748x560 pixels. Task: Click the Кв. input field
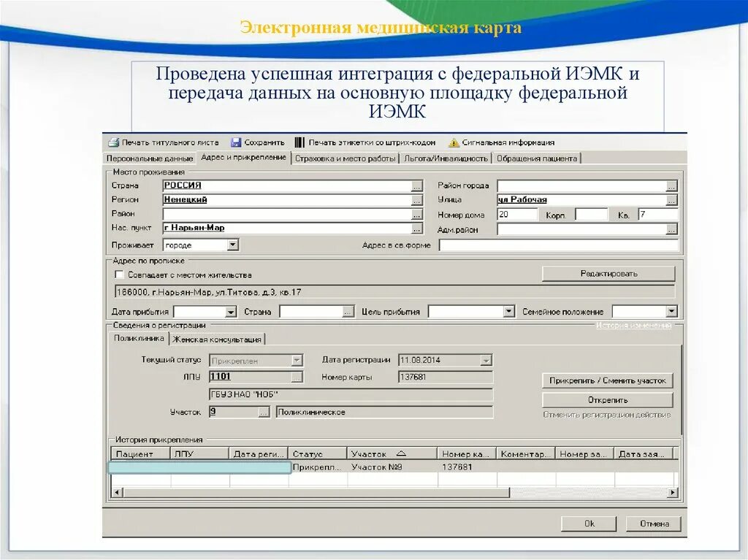pos(658,215)
